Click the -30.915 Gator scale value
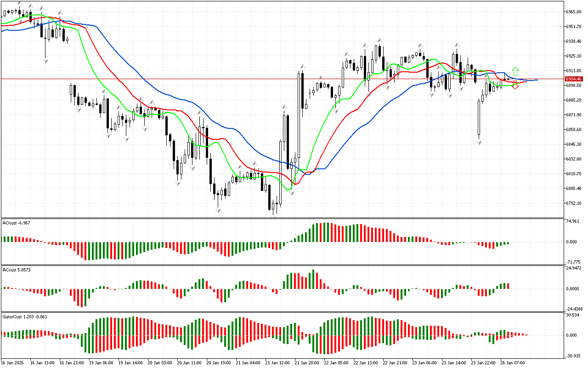 574,356
